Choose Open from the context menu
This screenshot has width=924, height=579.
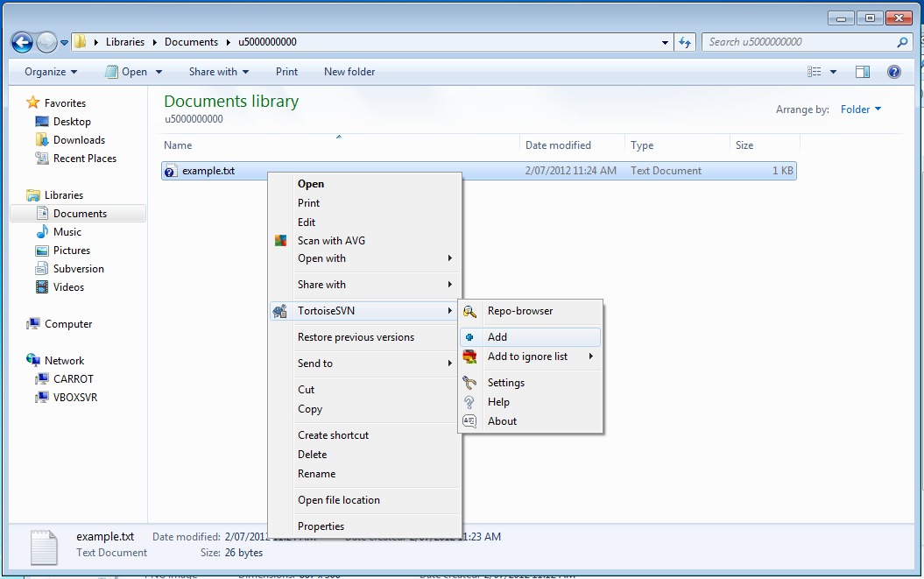point(311,183)
